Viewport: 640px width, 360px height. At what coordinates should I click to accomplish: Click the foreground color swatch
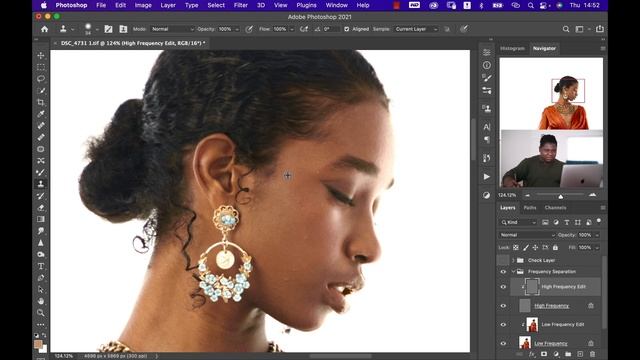(x=38, y=344)
